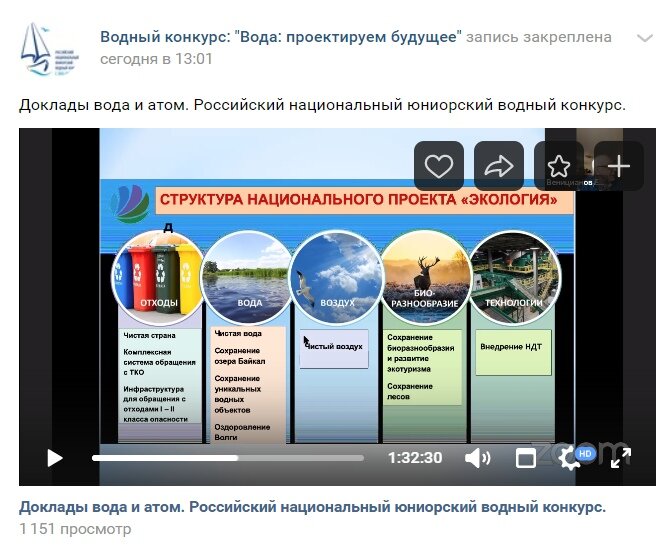Screen dimensions: 671x550
Task: Click the 'запись закреплена' pinned label
Action: coord(539,37)
